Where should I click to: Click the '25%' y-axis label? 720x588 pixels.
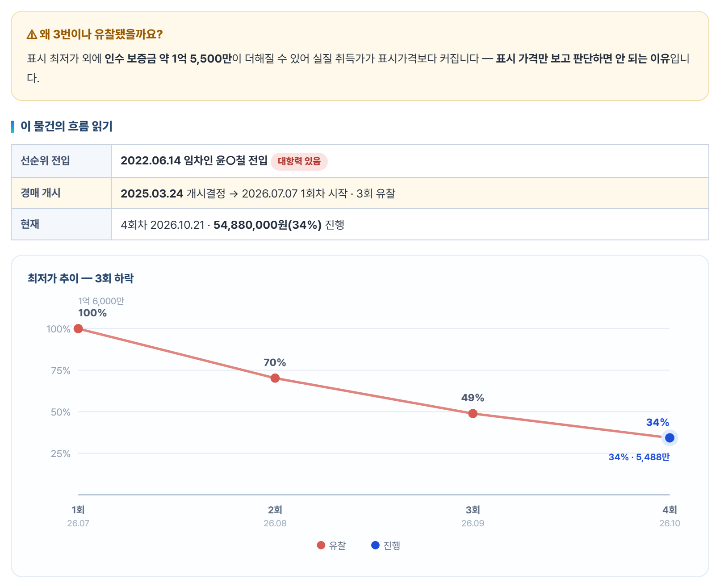pyautogui.click(x=61, y=454)
